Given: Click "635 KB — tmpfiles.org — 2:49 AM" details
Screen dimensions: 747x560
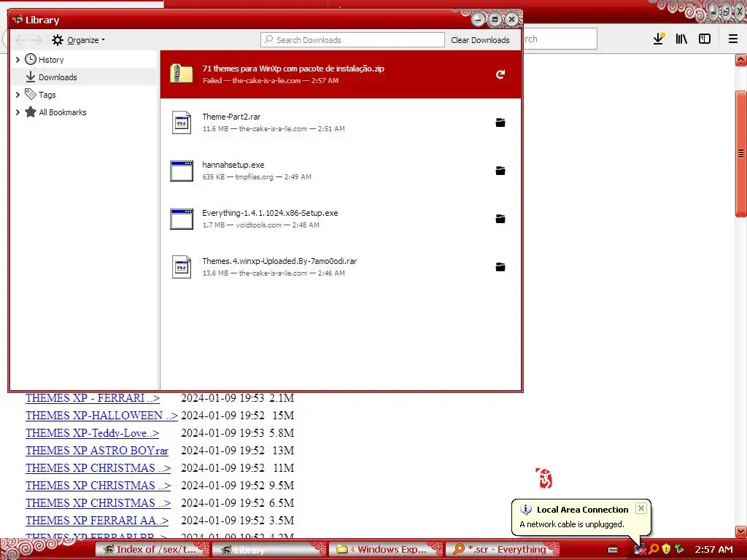Looking at the screenshot, I should pos(257,176).
